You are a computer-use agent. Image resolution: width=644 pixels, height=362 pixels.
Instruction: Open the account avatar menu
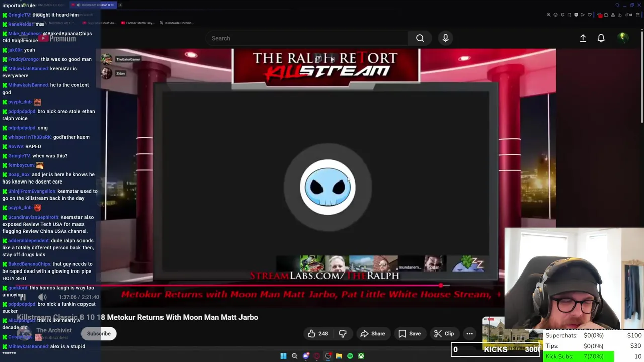pyautogui.click(x=622, y=38)
